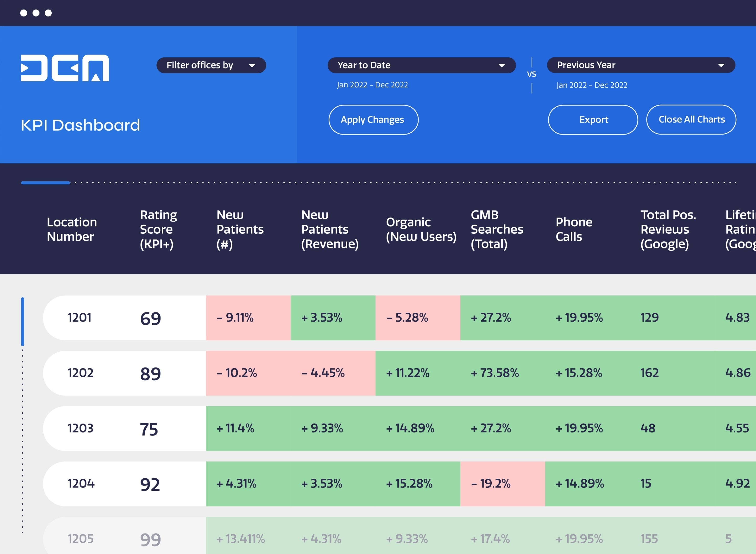Click the Rating Score (KPI+) column header

pyautogui.click(x=158, y=229)
